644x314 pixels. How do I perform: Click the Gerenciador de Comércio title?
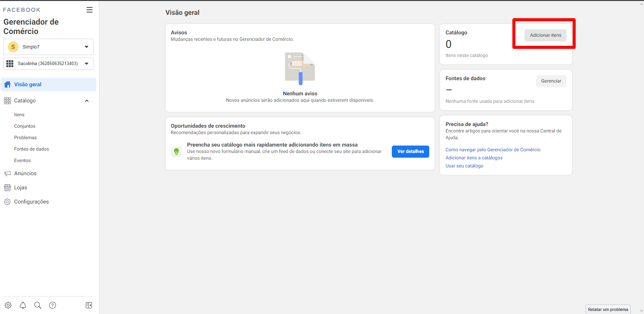31,27
